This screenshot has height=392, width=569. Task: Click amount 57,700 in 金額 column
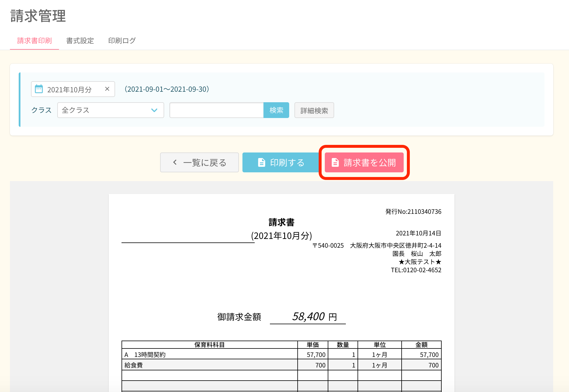429,355
